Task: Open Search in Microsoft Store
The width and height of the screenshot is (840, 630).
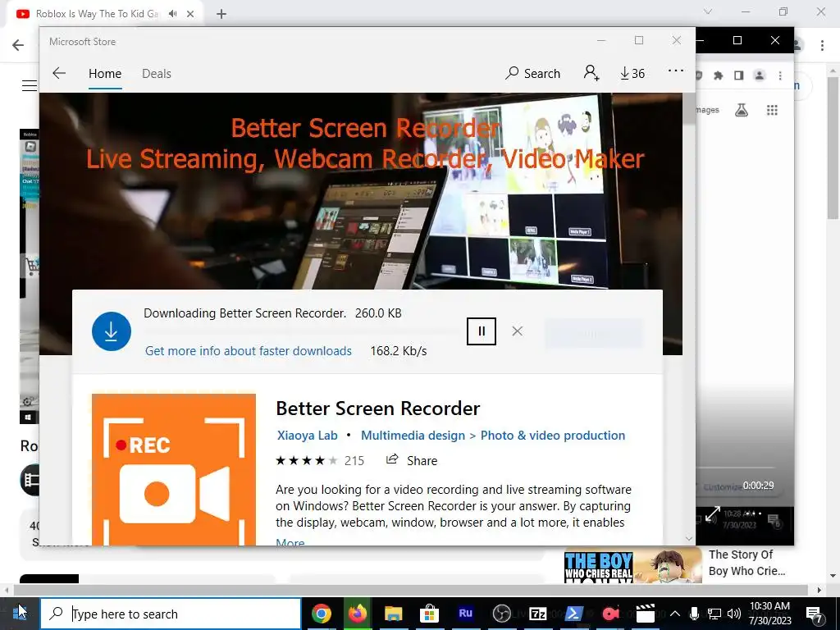Action: (532, 73)
